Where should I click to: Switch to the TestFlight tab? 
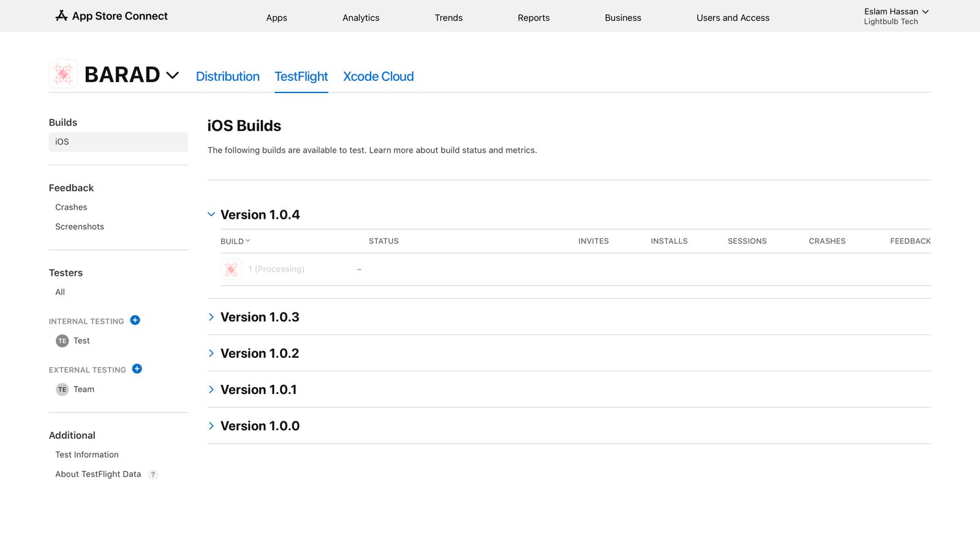(x=301, y=77)
